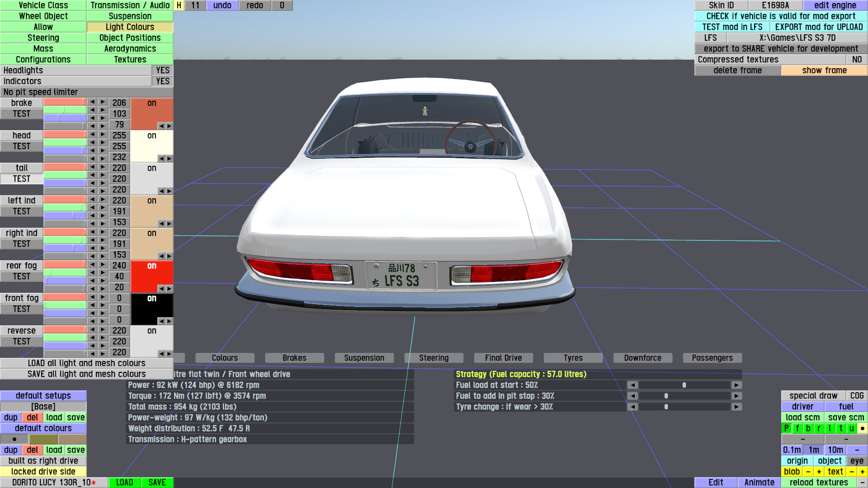
Task: Switch to the Tyres setup tab
Action: [573, 358]
